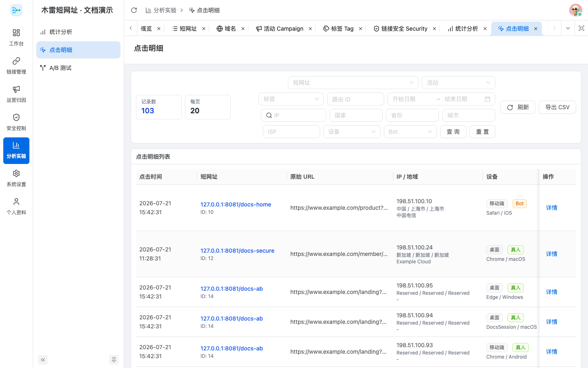Open 个人资料 user icon
The width and height of the screenshot is (588, 368).
point(16,206)
